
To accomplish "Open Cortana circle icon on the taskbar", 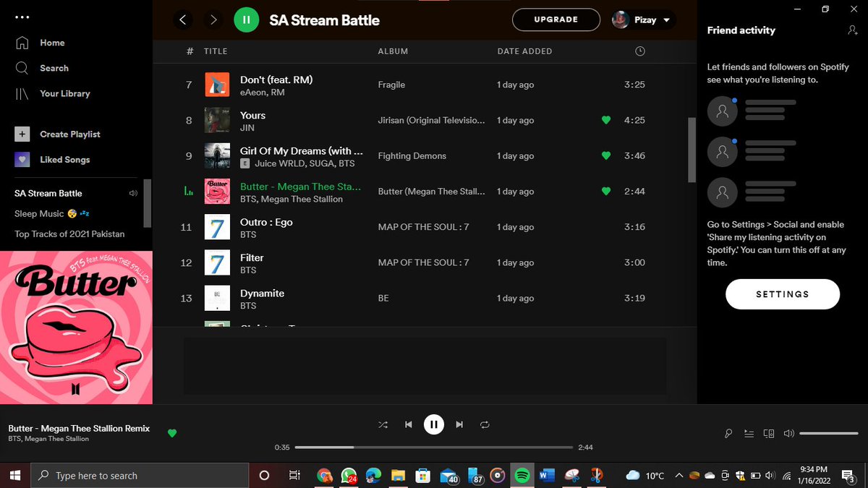I will click(x=264, y=475).
